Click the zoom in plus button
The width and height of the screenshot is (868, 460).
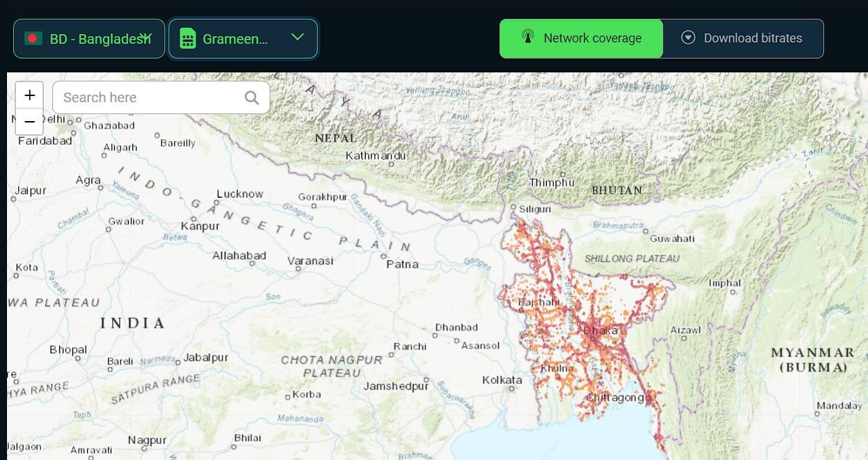29,95
